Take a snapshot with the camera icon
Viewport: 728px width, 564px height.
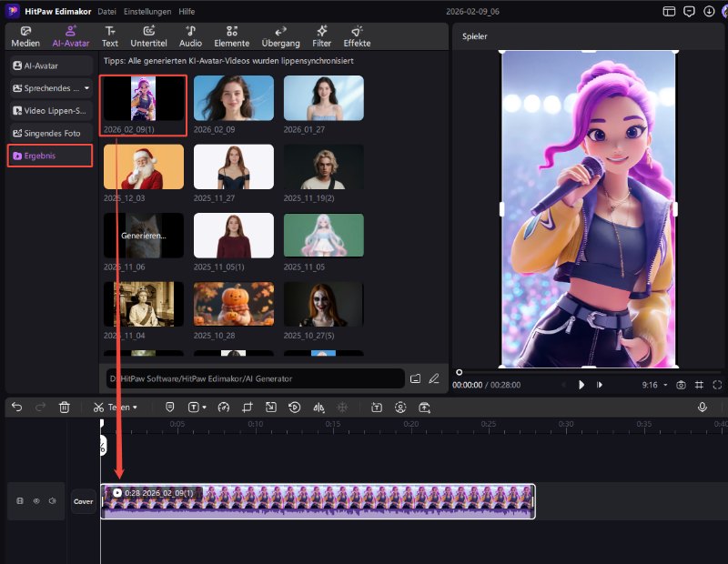(x=681, y=385)
